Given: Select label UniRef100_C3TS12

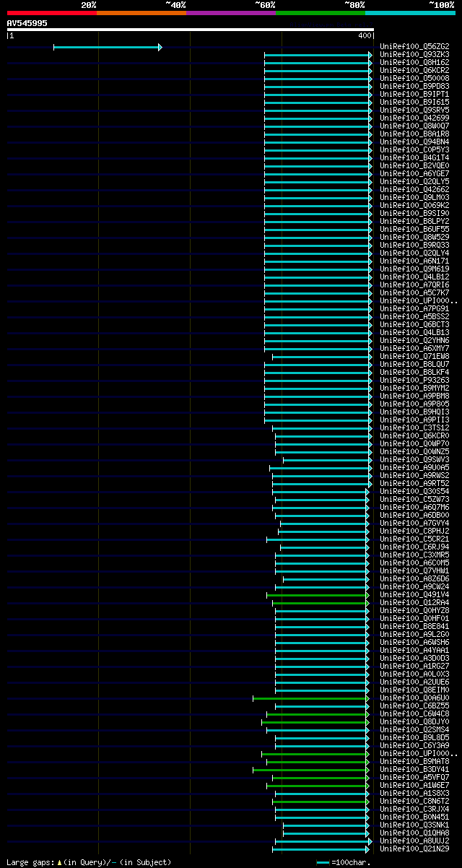Looking at the screenshot, I should (414, 428).
